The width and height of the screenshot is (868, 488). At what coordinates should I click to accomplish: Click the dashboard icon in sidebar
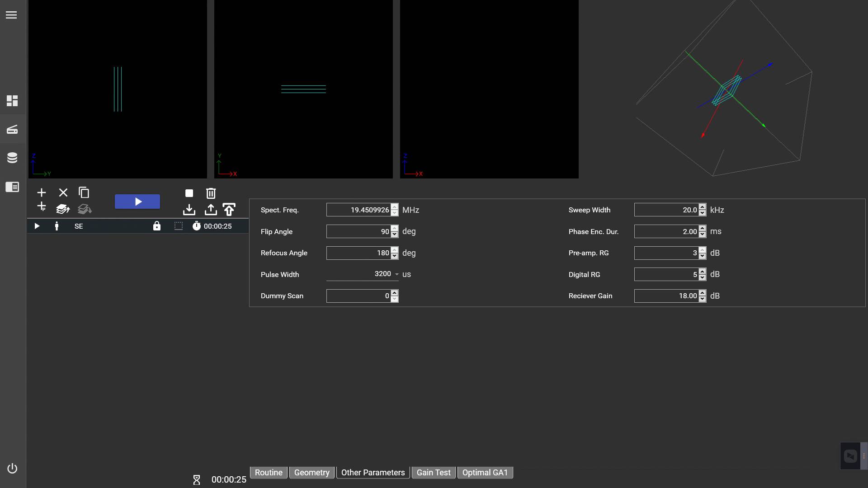[x=12, y=101]
